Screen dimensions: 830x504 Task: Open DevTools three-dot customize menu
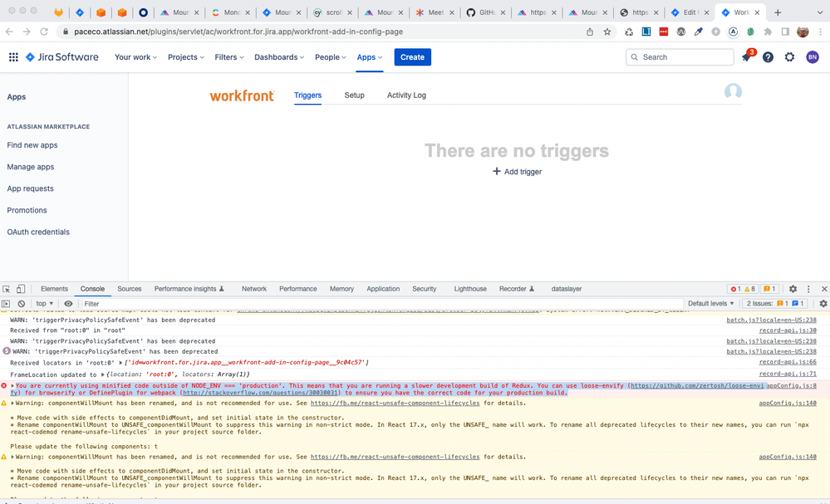coord(808,289)
